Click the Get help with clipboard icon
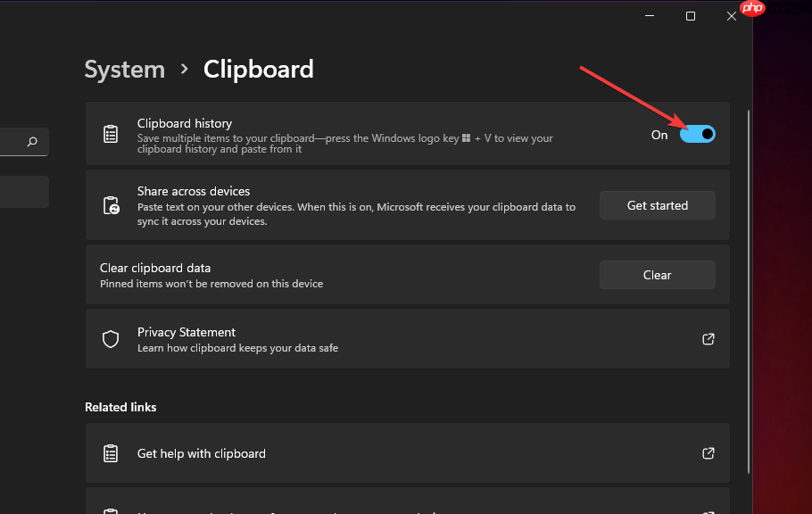812x514 pixels. point(111,453)
